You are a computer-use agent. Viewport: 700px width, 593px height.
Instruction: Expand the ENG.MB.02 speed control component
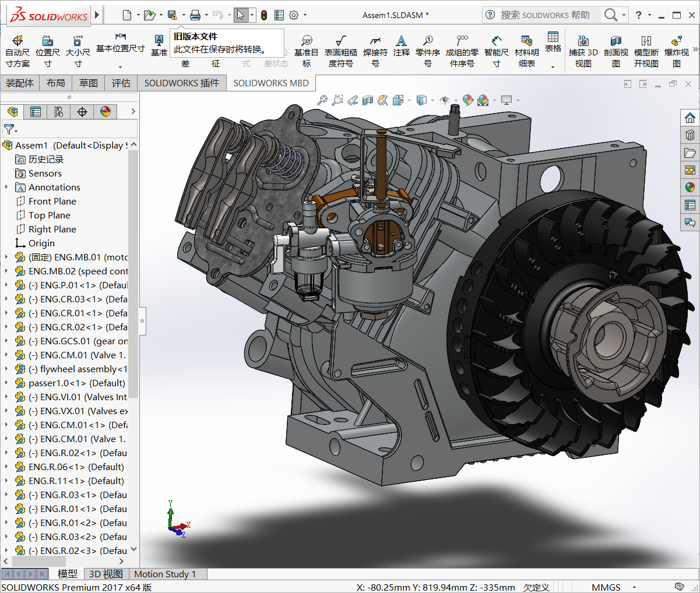[x=6, y=271]
